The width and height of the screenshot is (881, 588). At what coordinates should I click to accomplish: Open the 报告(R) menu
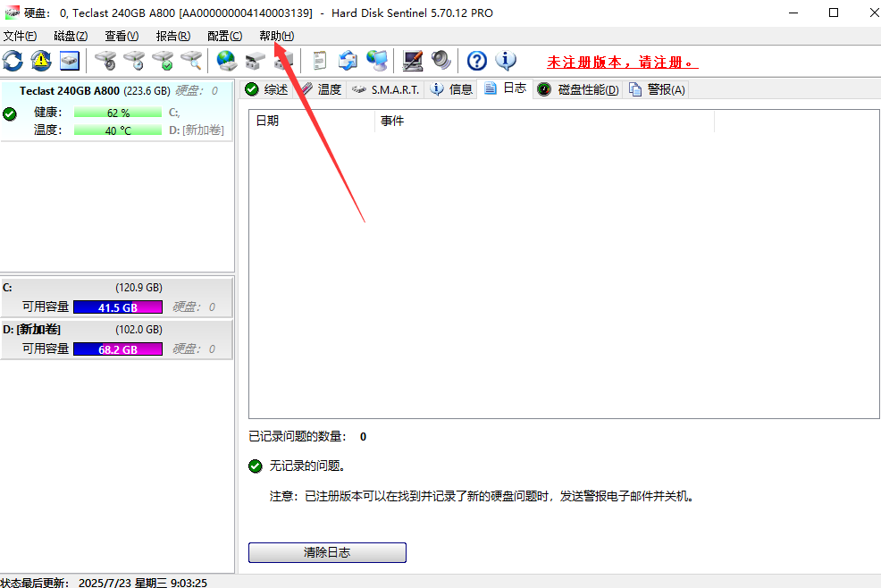pos(173,36)
